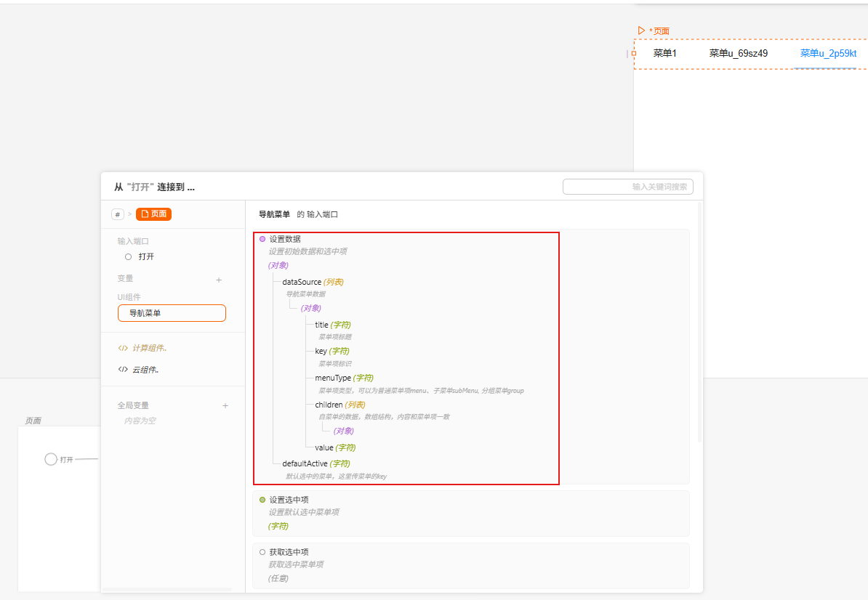Click the 打开 output port circle on canvas
868x600 pixels.
point(51,459)
